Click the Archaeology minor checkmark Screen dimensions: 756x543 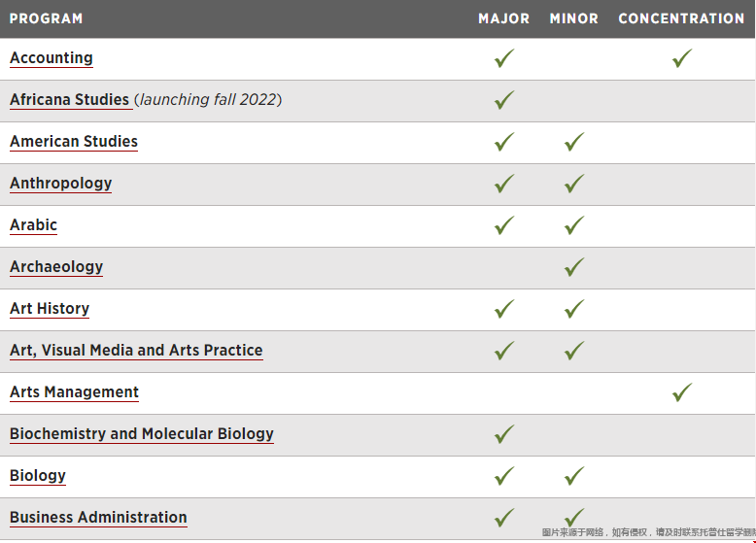click(x=574, y=267)
